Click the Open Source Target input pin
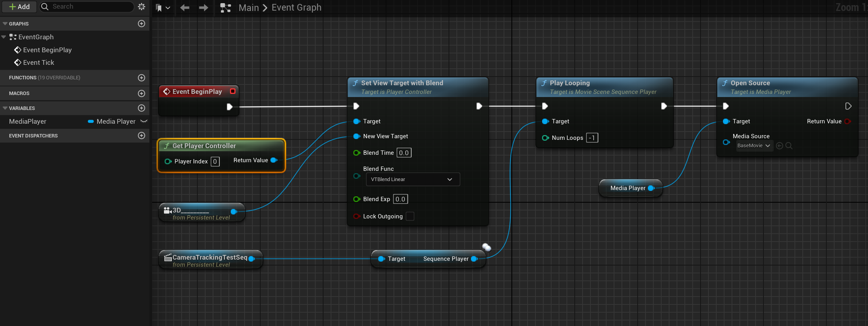Viewport: 868px width, 326px height. 726,121
